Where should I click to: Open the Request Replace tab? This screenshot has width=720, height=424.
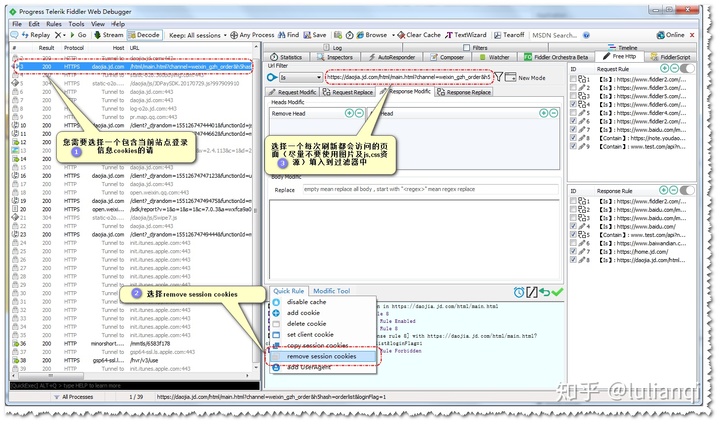[348, 92]
